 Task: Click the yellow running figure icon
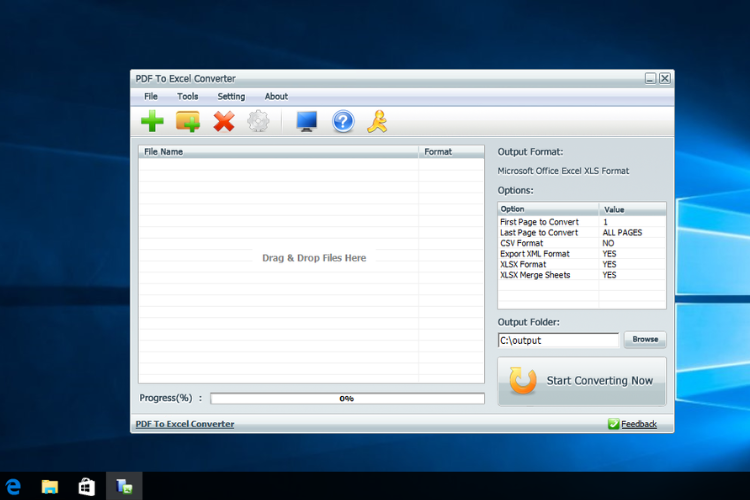pyautogui.click(x=377, y=122)
